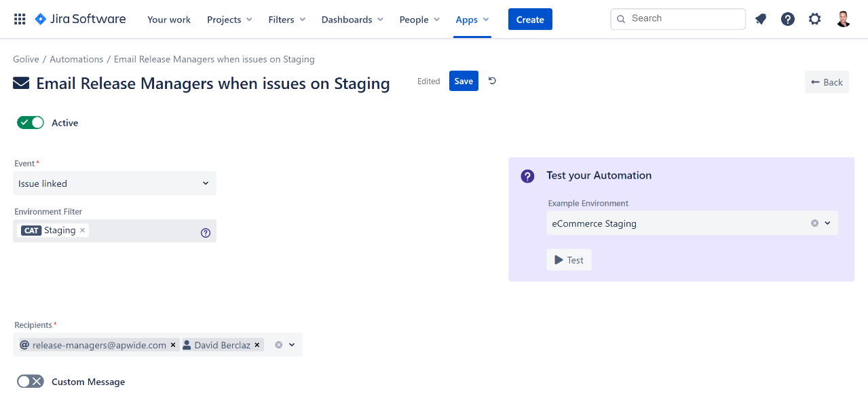The height and width of the screenshot is (400, 868).
Task: Open the Projects menu
Action: [229, 20]
